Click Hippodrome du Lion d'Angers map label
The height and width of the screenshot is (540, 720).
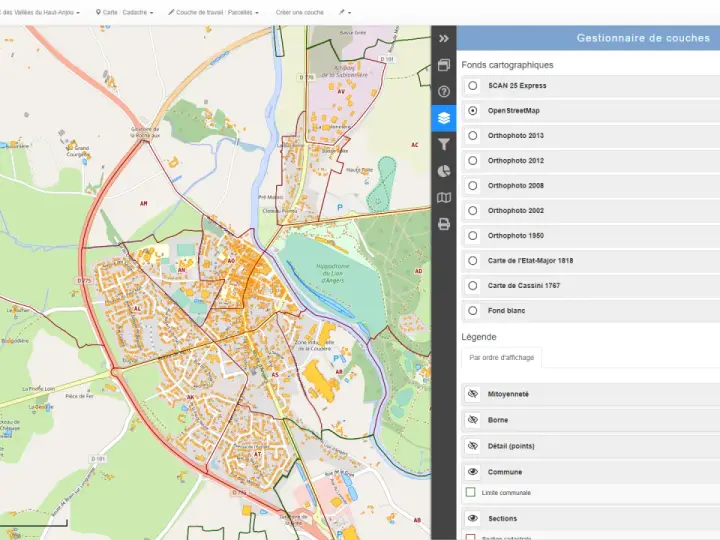coord(332,273)
